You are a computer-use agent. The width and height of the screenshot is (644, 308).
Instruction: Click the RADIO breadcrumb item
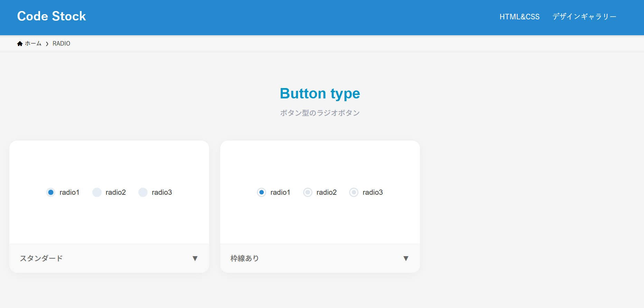pyautogui.click(x=62, y=44)
